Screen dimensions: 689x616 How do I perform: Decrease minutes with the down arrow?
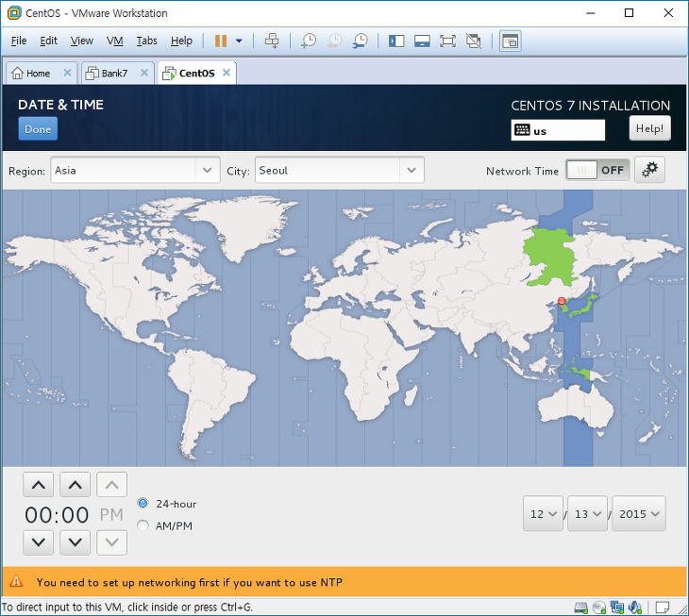click(x=76, y=542)
